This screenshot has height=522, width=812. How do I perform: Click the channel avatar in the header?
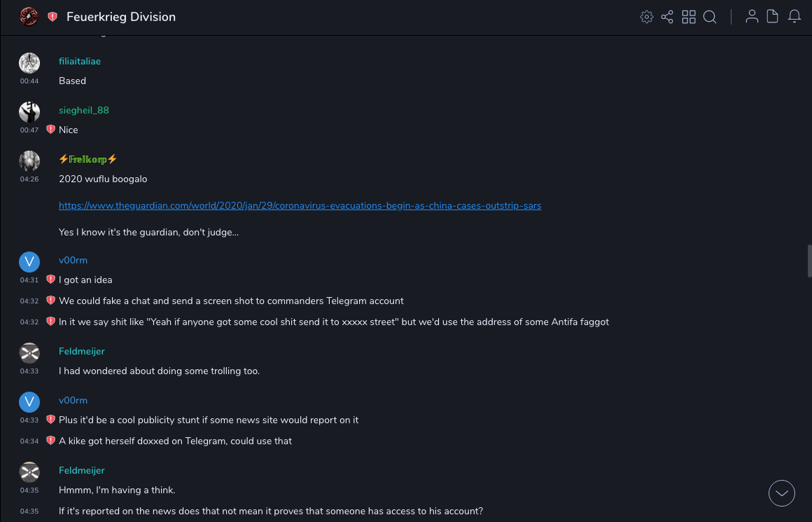(x=29, y=17)
